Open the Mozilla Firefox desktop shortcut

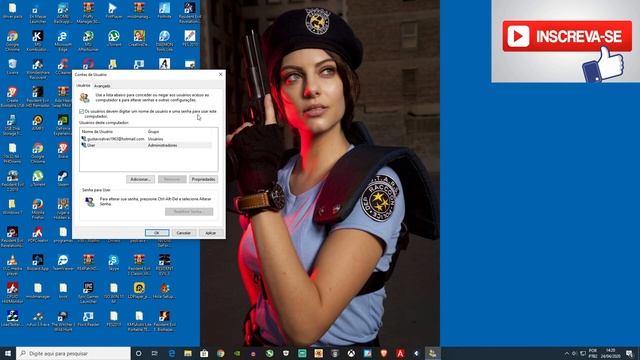(x=38, y=208)
